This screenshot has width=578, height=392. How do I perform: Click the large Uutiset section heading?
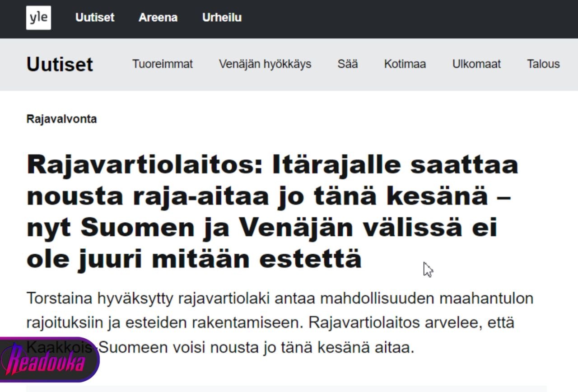60,64
